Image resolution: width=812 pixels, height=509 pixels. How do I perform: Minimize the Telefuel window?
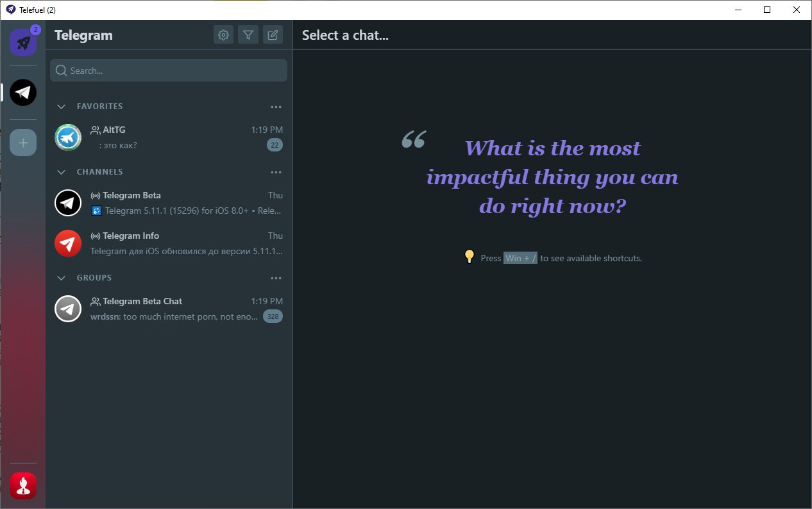pos(738,10)
